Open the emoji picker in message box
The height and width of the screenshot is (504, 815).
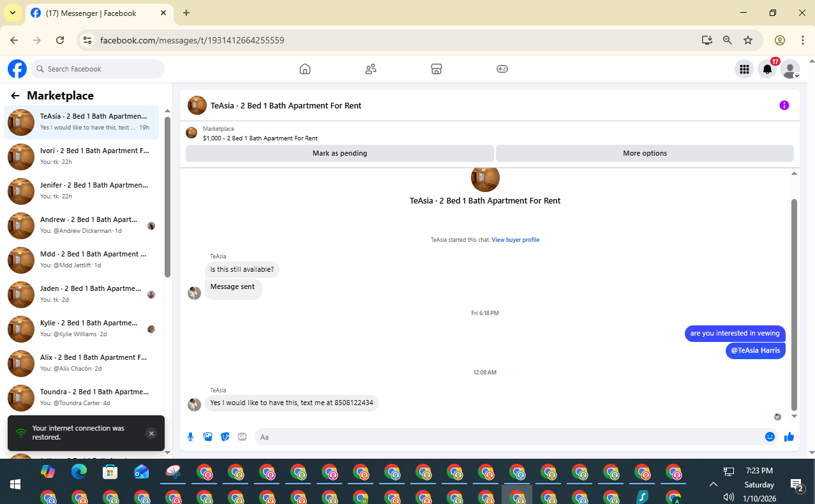click(x=770, y=437)
